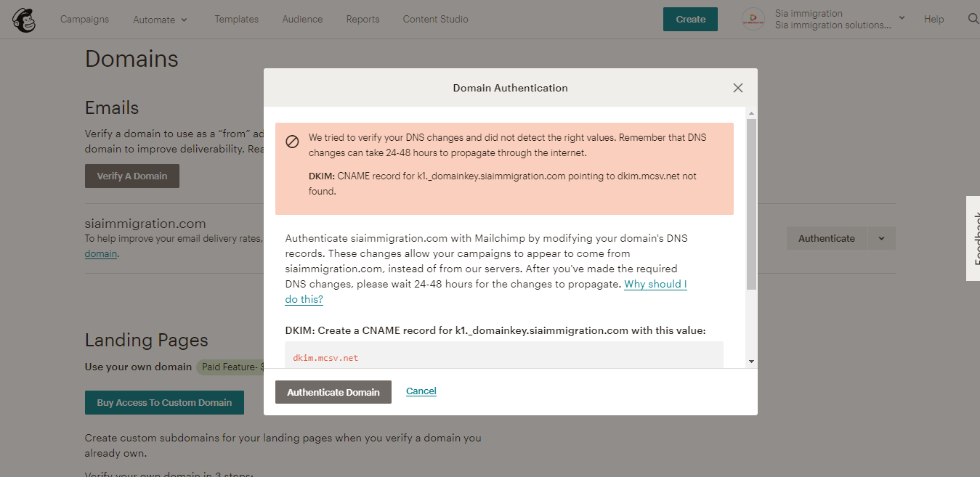Click the Paid Feature badge
This screenshot has height=477, width=980.
click(x=230, y=367)
